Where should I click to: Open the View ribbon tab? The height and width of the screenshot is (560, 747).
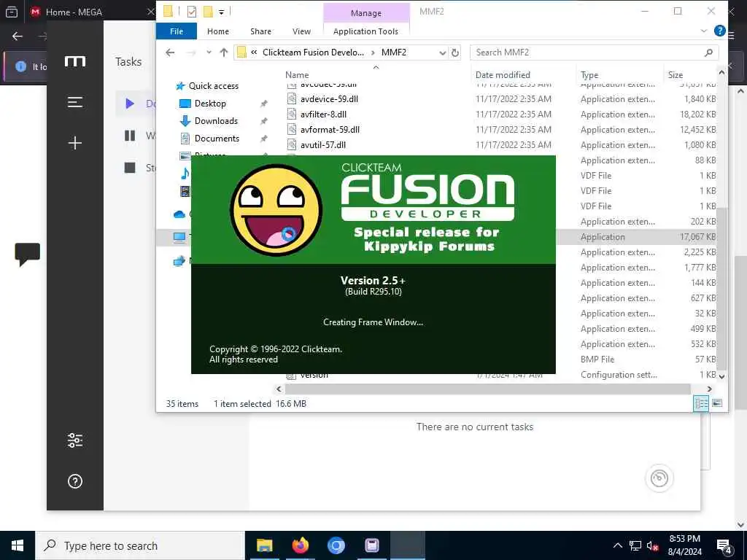click(x=301, y=31)
